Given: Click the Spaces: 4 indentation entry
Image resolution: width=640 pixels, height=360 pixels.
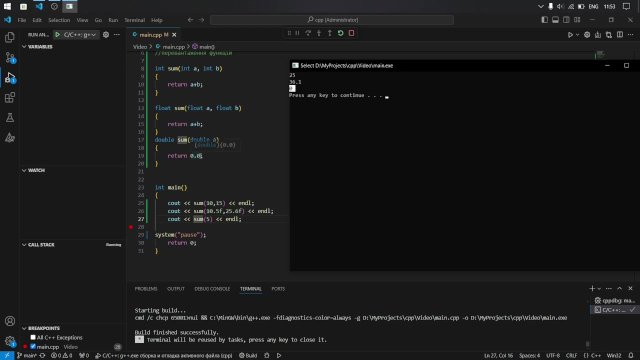Looking at the screenshot, I should [x=529, y=356].
